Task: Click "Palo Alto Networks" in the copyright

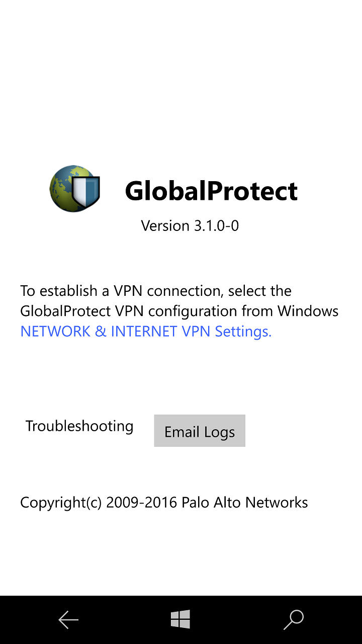Action: click(245, 503)
